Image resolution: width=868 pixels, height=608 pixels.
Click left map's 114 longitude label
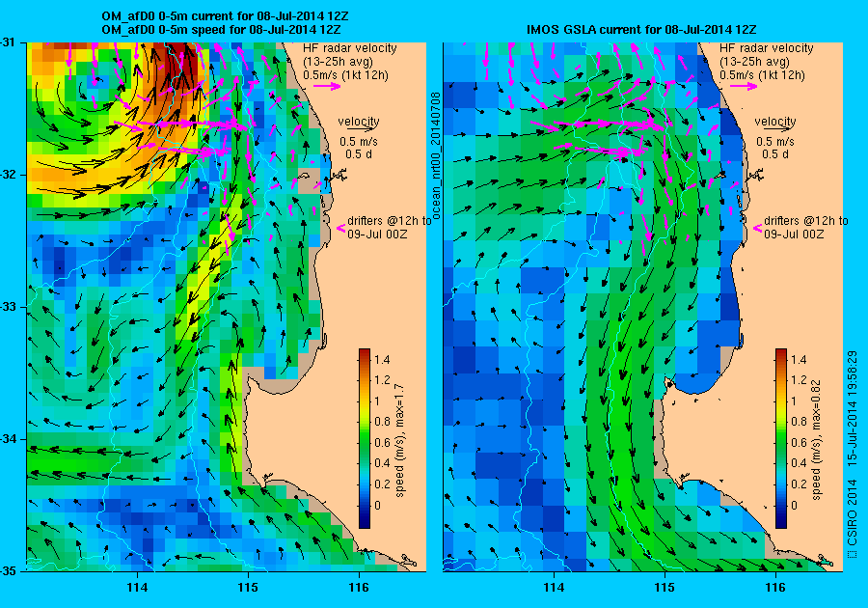[137, 588]
